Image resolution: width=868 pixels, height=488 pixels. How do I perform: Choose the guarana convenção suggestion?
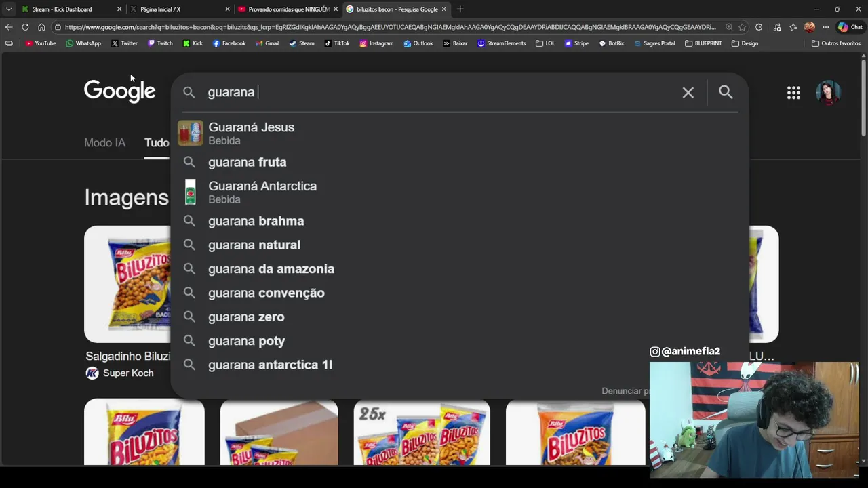(x=458, y=293)
